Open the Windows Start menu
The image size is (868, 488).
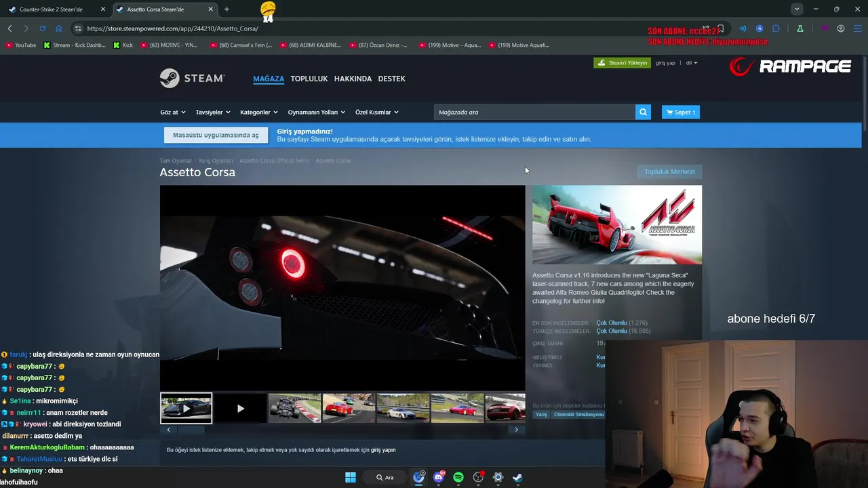pyautogui.click(x=351, y=477)
